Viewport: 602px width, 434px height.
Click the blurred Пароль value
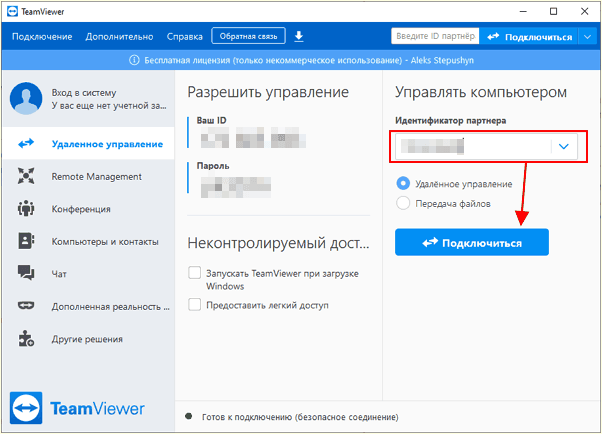[x=236, y=187]
